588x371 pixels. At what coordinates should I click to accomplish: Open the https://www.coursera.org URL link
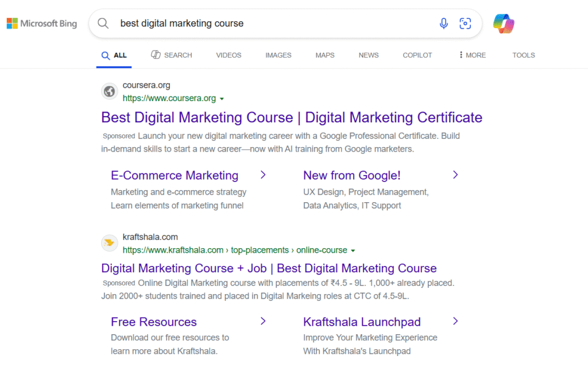[x=169, y=98]
